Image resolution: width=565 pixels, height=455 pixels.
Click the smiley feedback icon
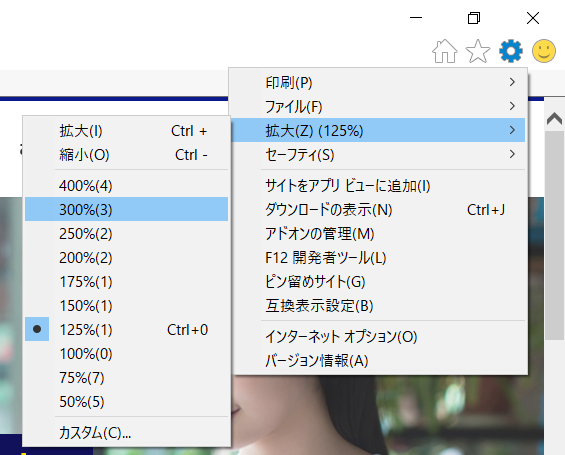coord(544,51)
